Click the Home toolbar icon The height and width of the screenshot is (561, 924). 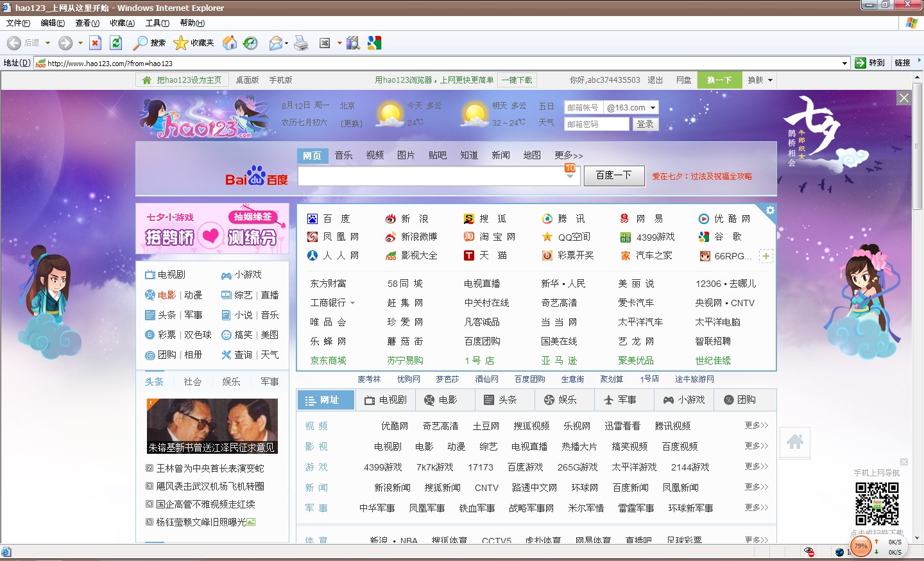(229, 43)
